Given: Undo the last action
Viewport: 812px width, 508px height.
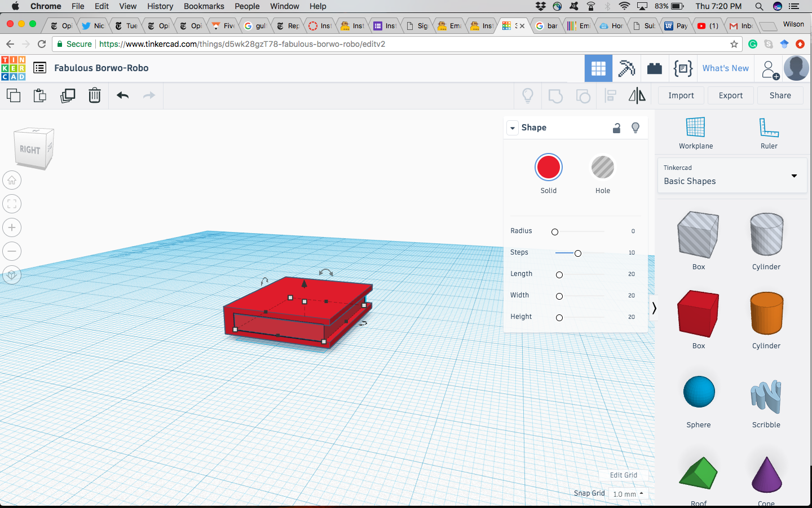Looking at the screenshot, I should pyautogui.click(x=122, y=95).
